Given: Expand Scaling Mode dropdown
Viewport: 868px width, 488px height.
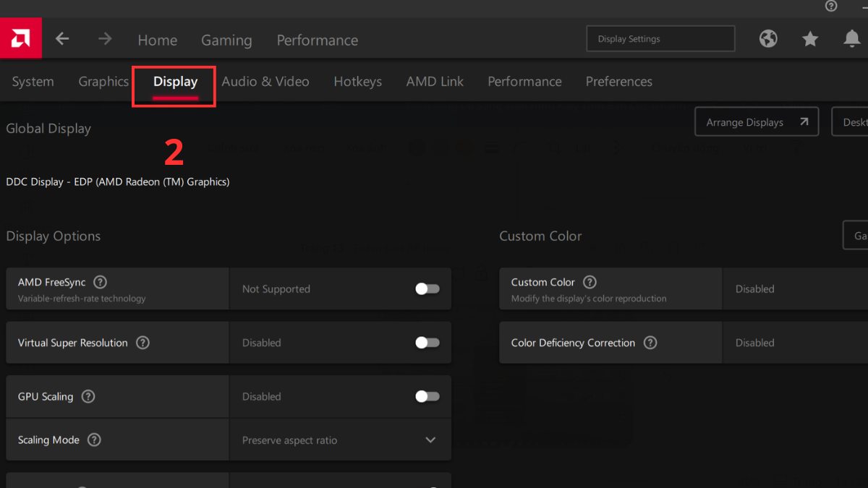Looking at the screenshot, I should (430, 440).
